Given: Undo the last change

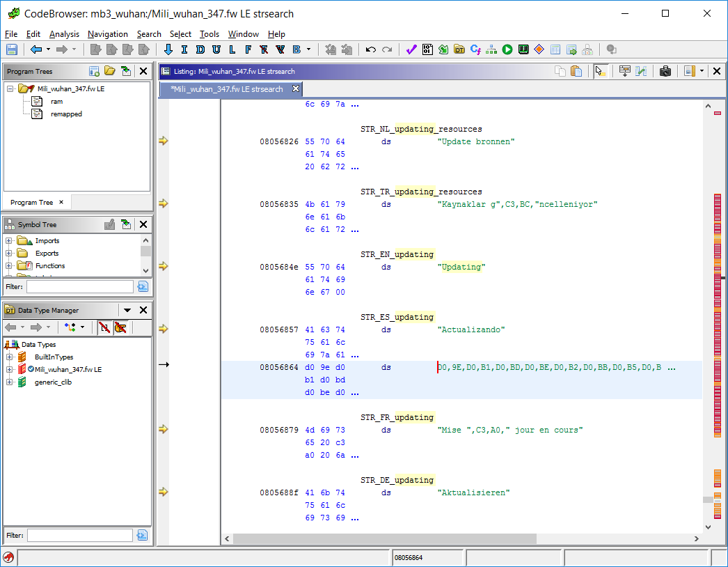Looking at the screenshot, I should (370, 49).
